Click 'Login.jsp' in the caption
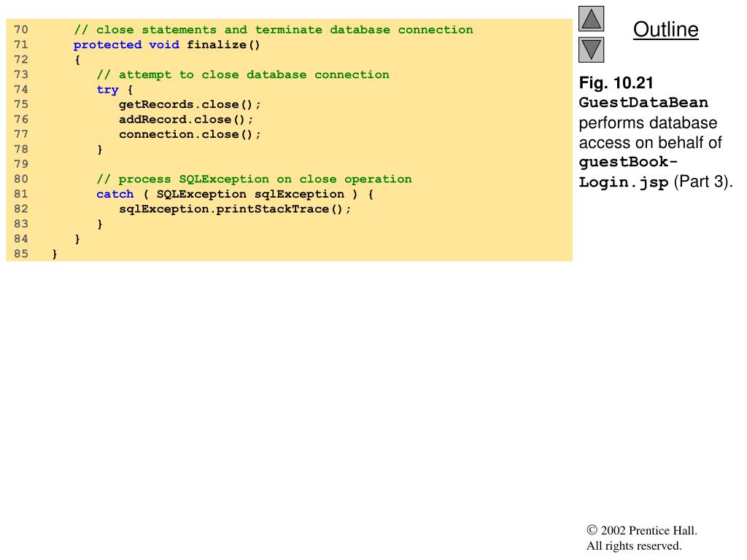Screen dimensions: 747x560 [624, 182]
